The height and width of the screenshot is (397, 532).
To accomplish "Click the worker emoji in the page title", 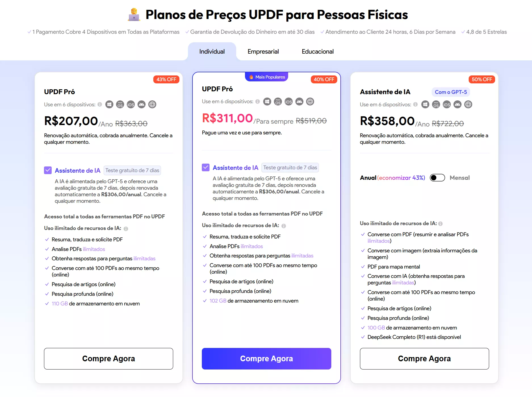I will pos(134,15).
